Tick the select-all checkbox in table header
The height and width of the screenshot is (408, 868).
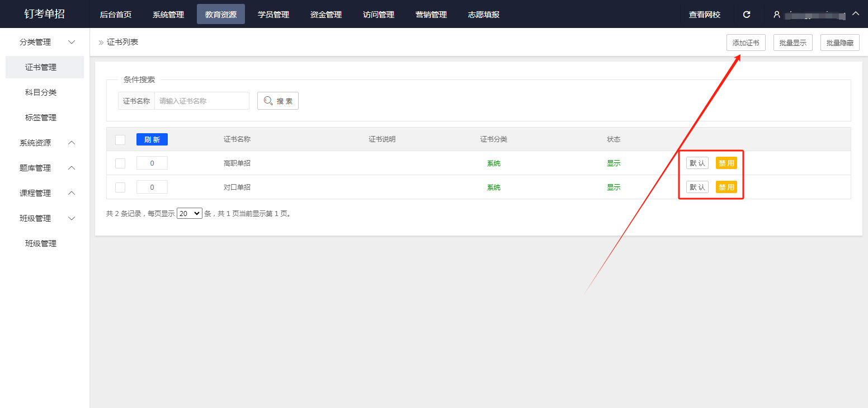coord(120,139)
